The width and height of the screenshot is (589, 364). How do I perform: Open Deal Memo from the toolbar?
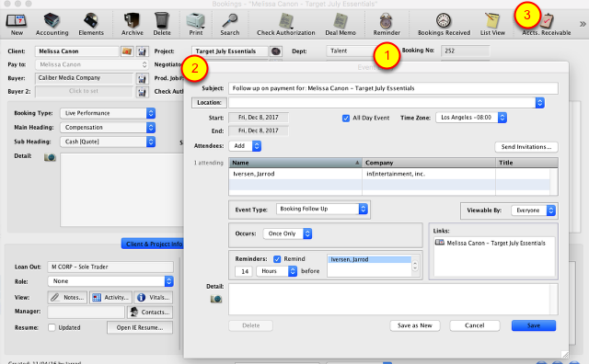(x=341, y=20)
